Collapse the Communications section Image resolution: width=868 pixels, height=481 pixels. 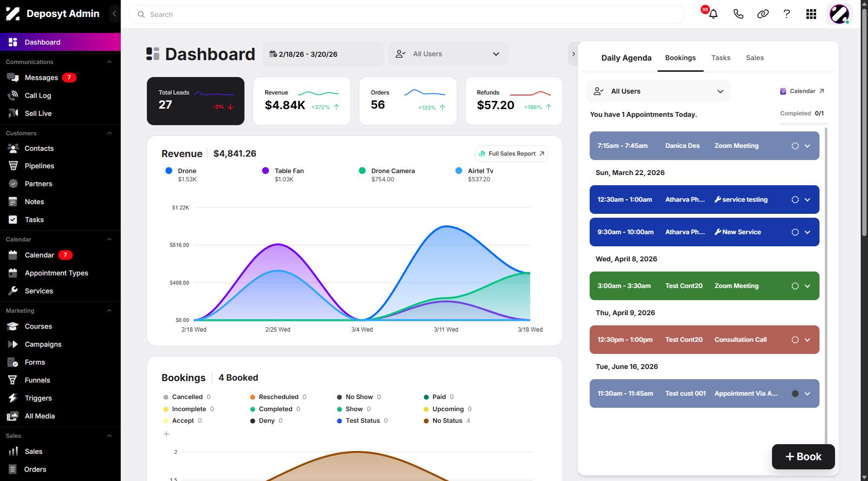point(109,62)
